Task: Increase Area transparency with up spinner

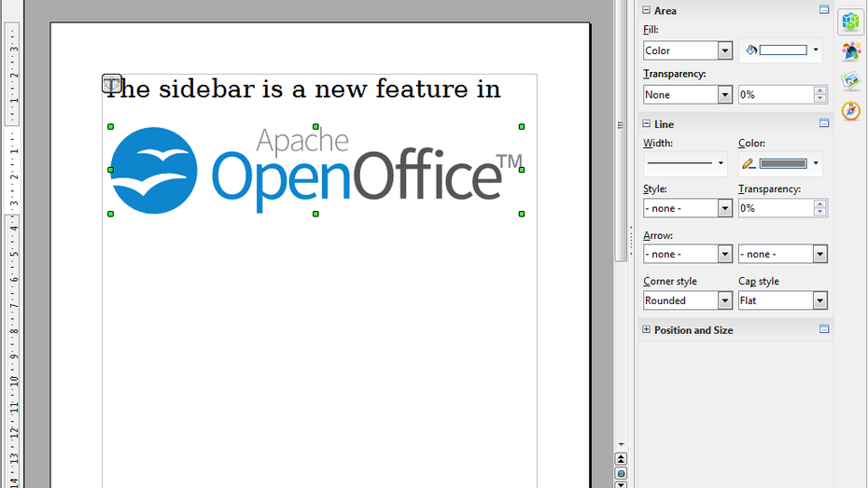Action: (x=819, y=91)
